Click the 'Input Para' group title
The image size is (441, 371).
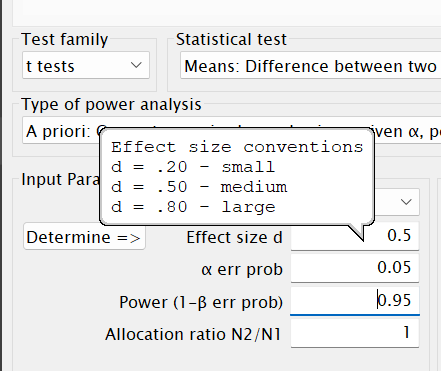click(x=60, y=179)
